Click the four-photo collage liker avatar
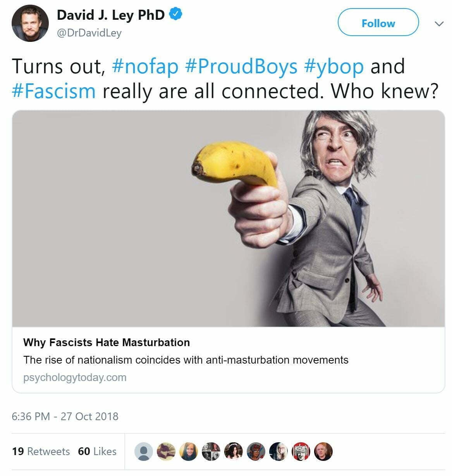Image resolution: width=452 pixels, height=476 pixels. pos(211,452)
